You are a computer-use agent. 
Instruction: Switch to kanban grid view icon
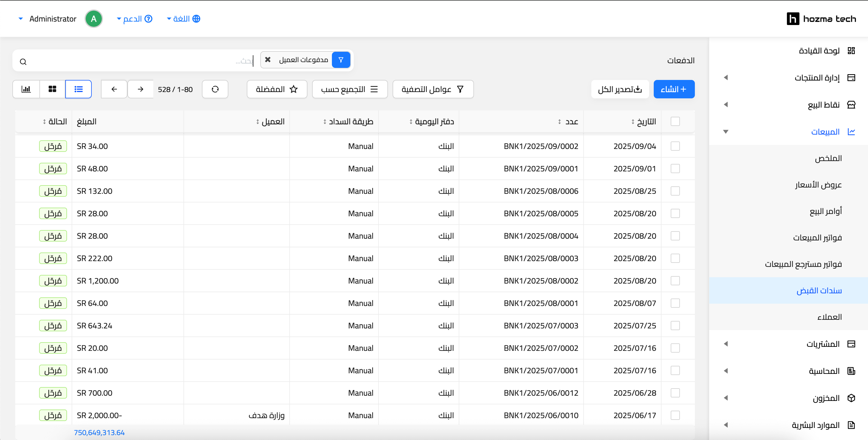coord(52,89)
